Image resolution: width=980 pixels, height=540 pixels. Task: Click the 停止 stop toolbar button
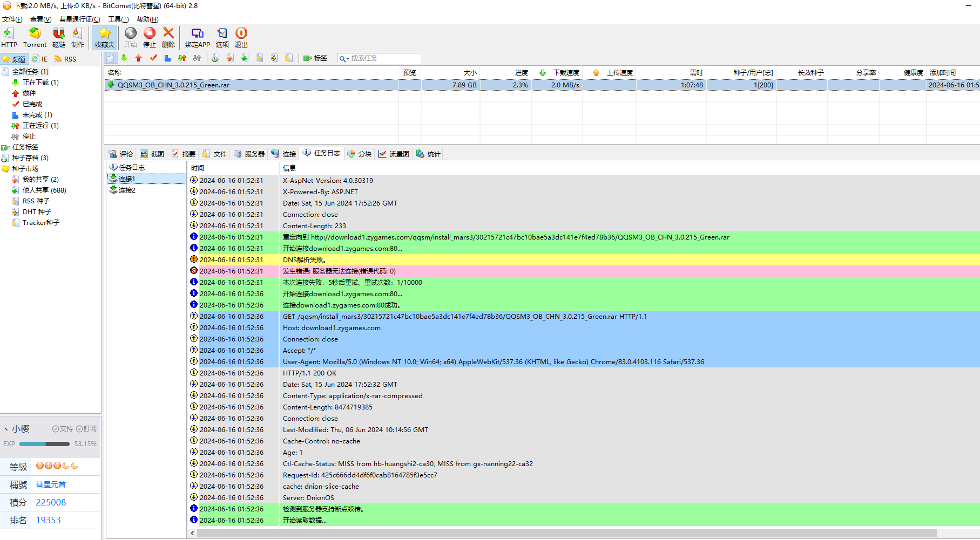tap(150, 37)
